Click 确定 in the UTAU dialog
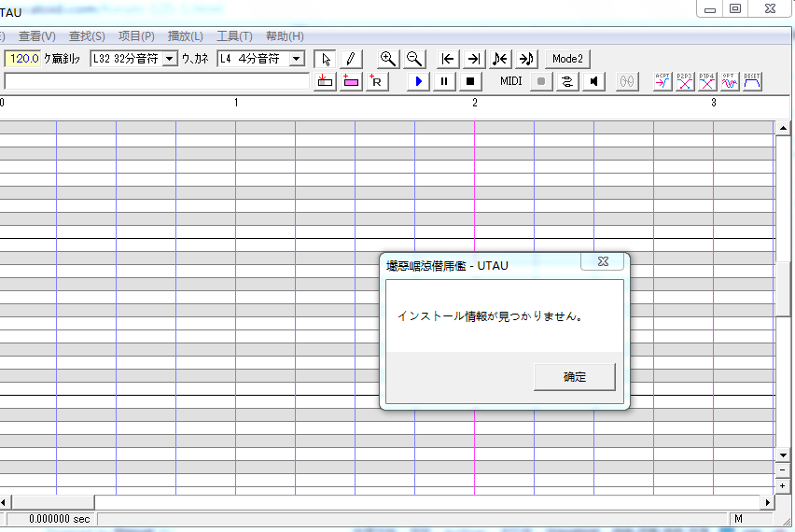The image size is (795, 532). (x=575, y=377)
